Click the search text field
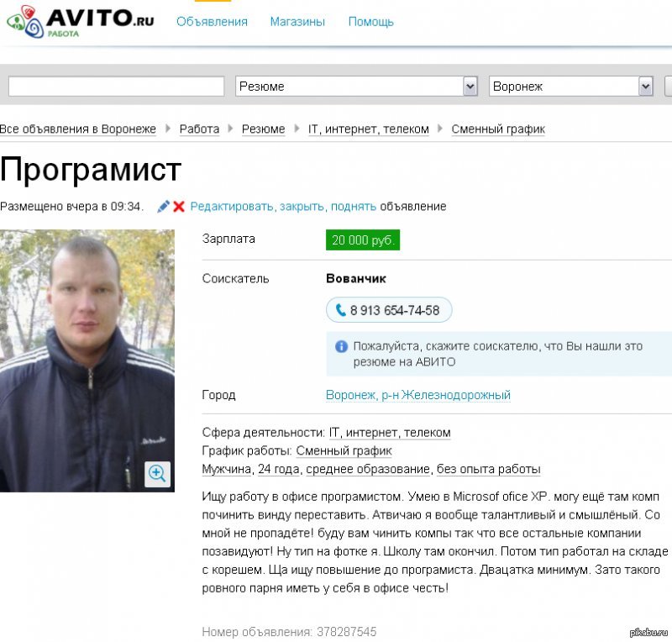 point(116,87)
